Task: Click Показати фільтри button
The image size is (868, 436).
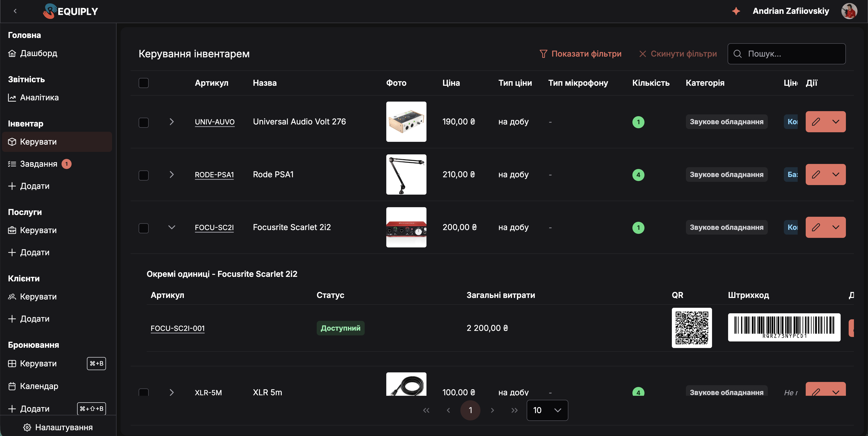Action: (580, 54)
